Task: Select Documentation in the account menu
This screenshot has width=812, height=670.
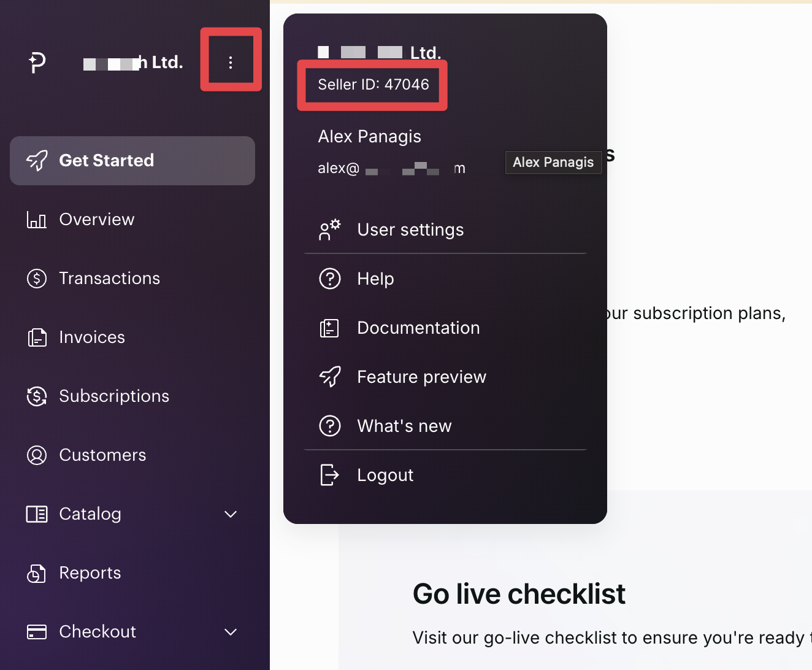Action: (418, 328)
